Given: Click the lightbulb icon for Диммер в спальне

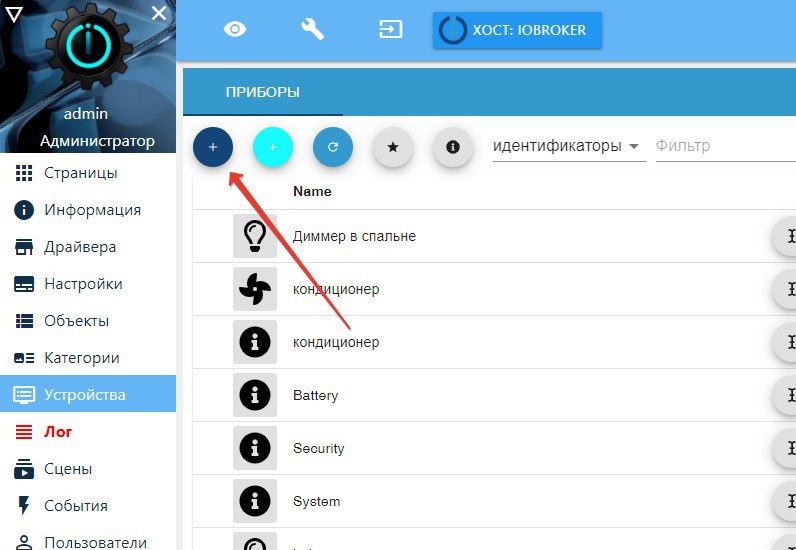Looking at the screenshot, I should click(x=255, y=236).
